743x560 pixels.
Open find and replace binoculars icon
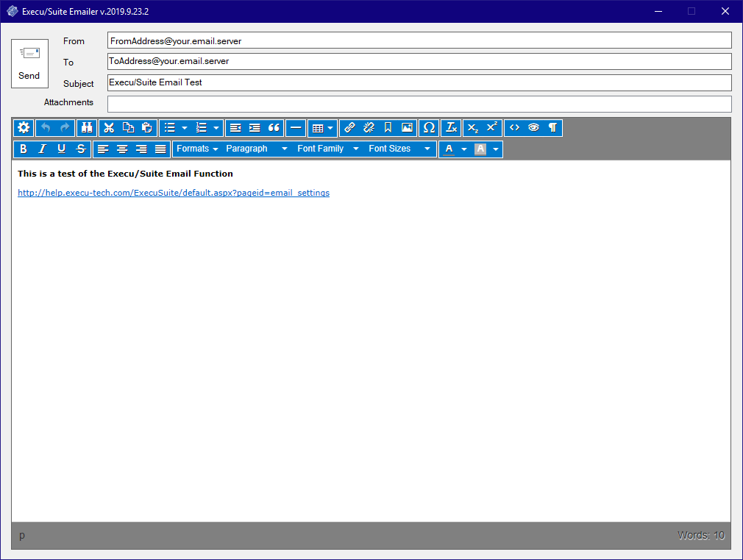pyautogui.click(x=87, y=127)
